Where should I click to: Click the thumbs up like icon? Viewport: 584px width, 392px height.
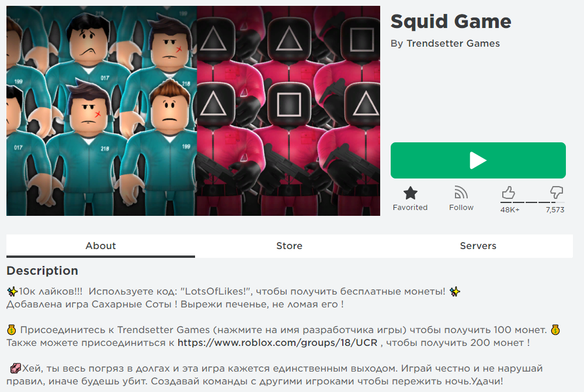pos(509,192)
